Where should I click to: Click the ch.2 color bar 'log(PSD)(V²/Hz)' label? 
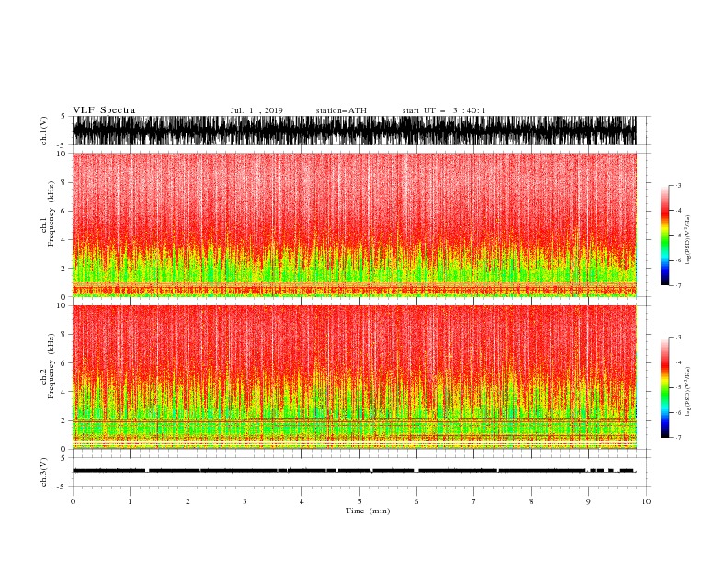[x=688, y=392]
